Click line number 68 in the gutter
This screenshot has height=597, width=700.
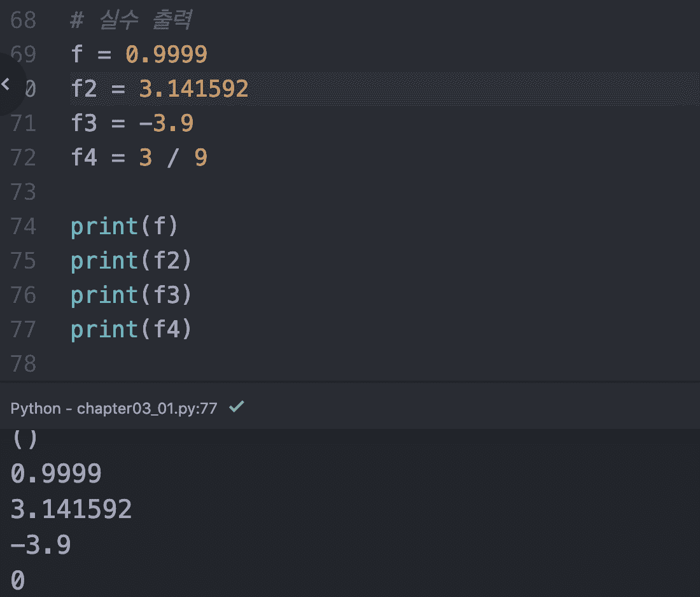pyautogui.click(x=24, y=21)
